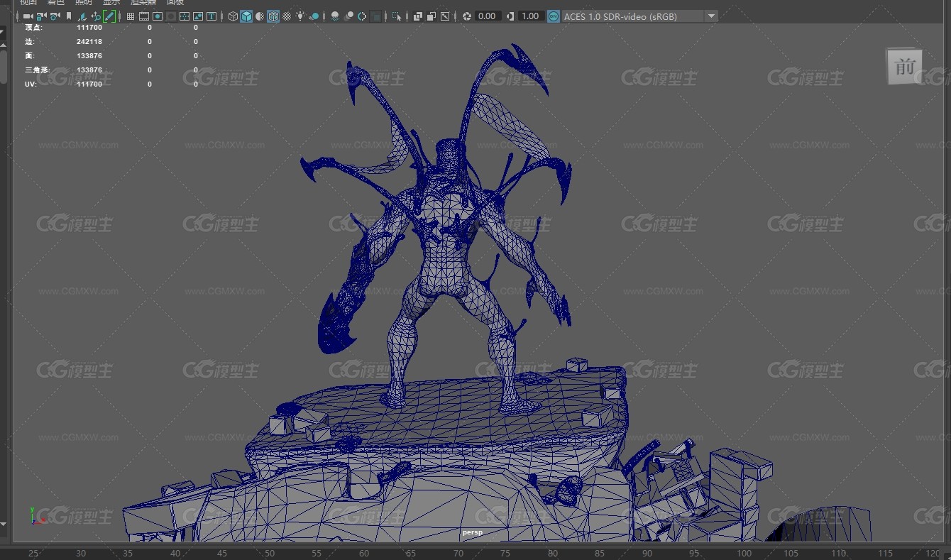Enable the Textured checker icon
Image resolution: width=951 pixels, height=560 pixels.
[x=287, y=16]
